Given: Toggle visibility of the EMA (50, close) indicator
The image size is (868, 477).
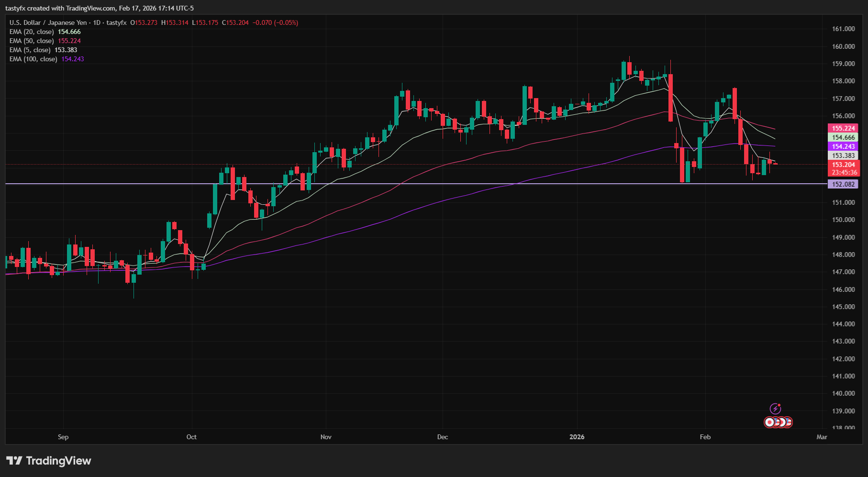Looking at the screenshot, I should pyautogui.click(x=32, y=41).
